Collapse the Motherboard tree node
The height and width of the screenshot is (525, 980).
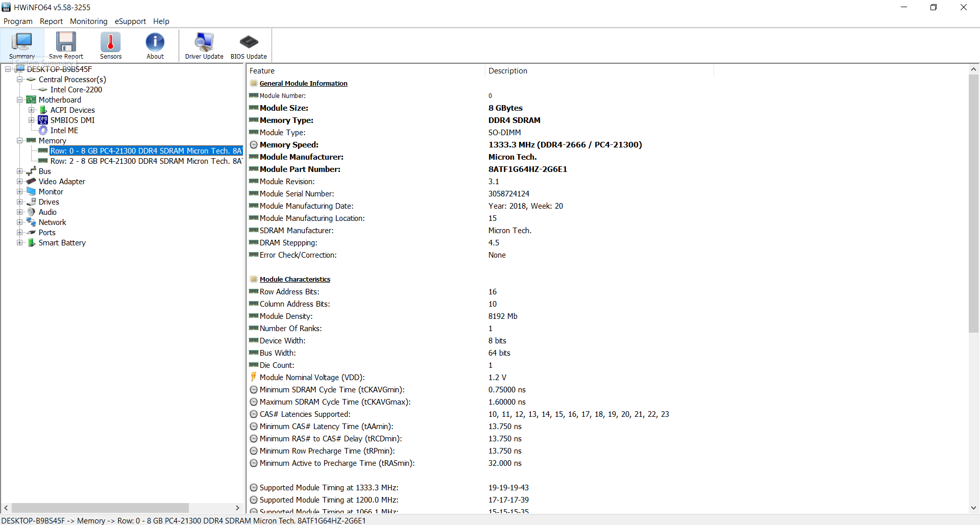(19, 99)
